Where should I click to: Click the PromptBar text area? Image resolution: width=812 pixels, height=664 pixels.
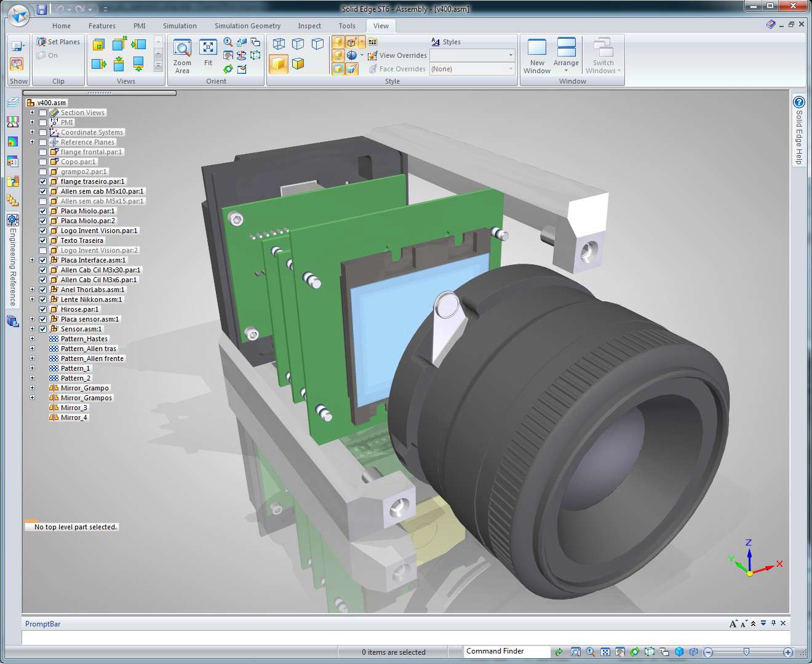click(x=406, y=638)
